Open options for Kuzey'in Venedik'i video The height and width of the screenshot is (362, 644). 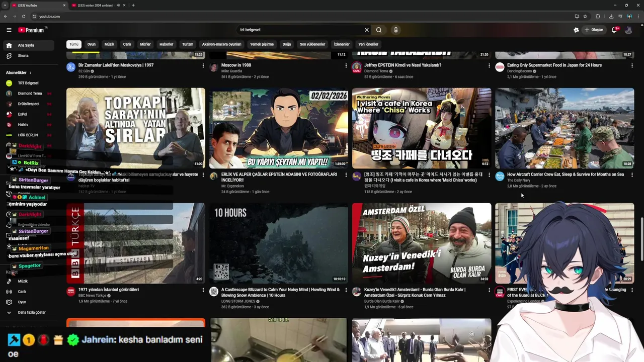[489, 290]
